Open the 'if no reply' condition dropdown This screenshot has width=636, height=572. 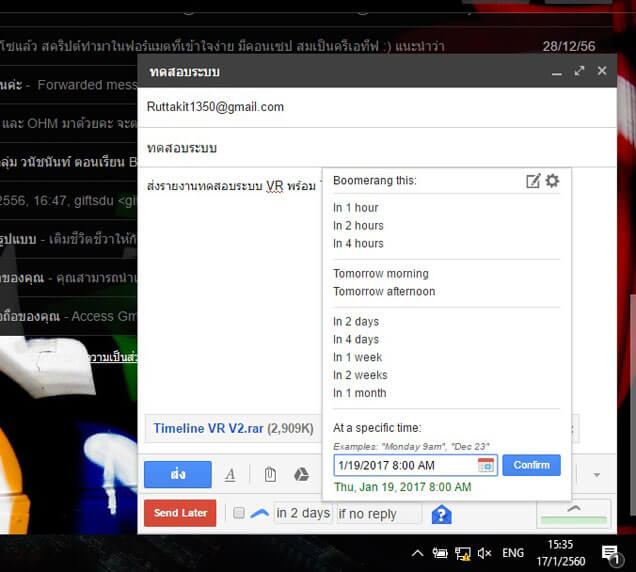379,514
